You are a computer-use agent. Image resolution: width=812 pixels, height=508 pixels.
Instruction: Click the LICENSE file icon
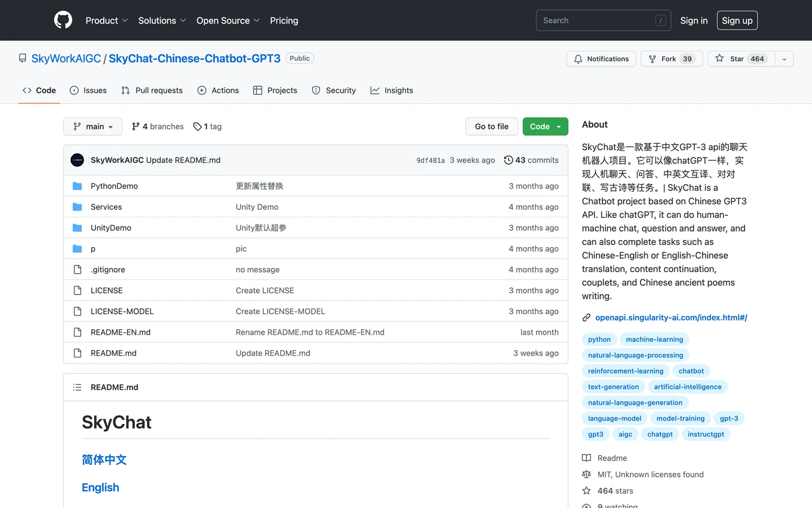click(77, 291)
